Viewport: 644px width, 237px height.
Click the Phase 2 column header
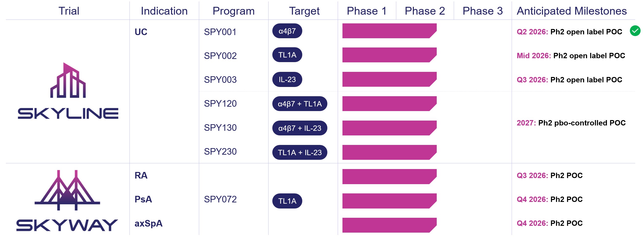pos(425,11)
